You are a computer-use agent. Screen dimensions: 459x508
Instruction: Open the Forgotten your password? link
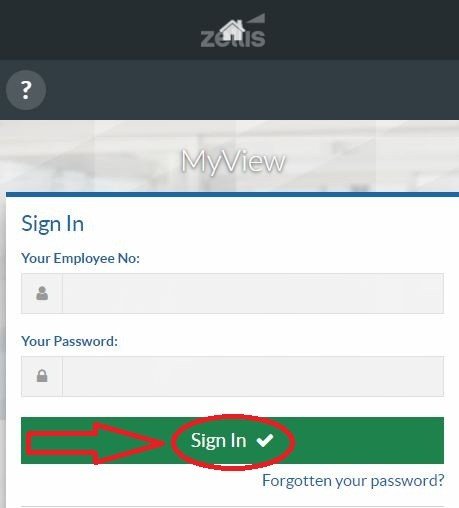click(x=353, y=481)
